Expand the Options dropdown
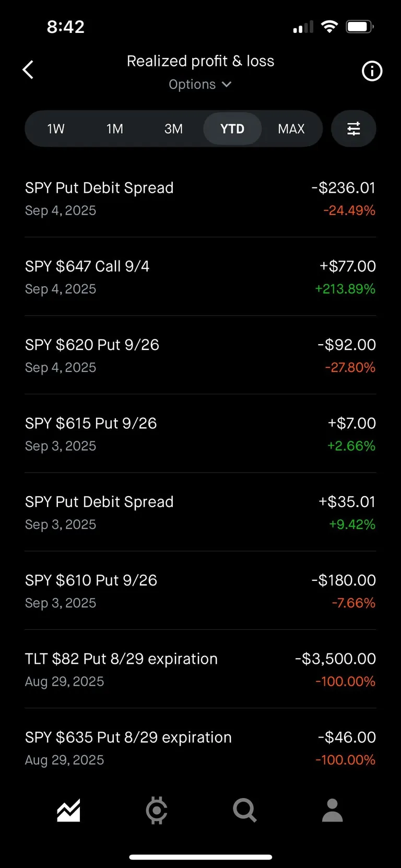 pyautogui.click(x=200, y=85)
